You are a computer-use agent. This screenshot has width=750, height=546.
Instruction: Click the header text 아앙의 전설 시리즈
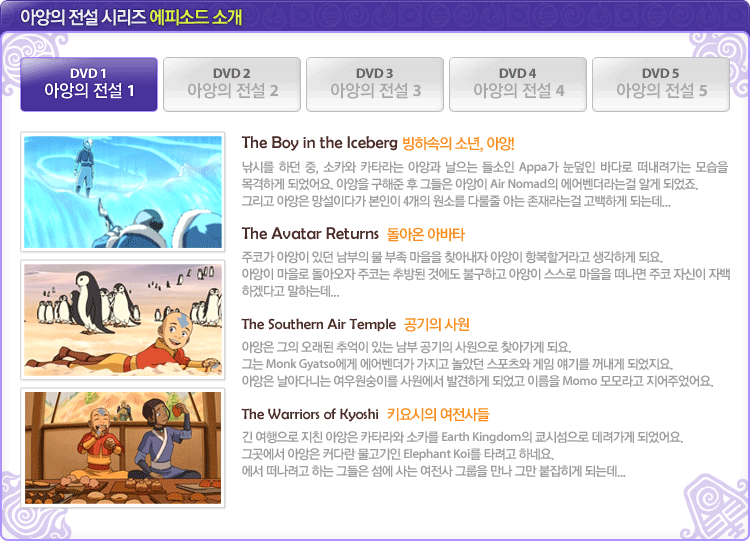click(x=83, y=17)
